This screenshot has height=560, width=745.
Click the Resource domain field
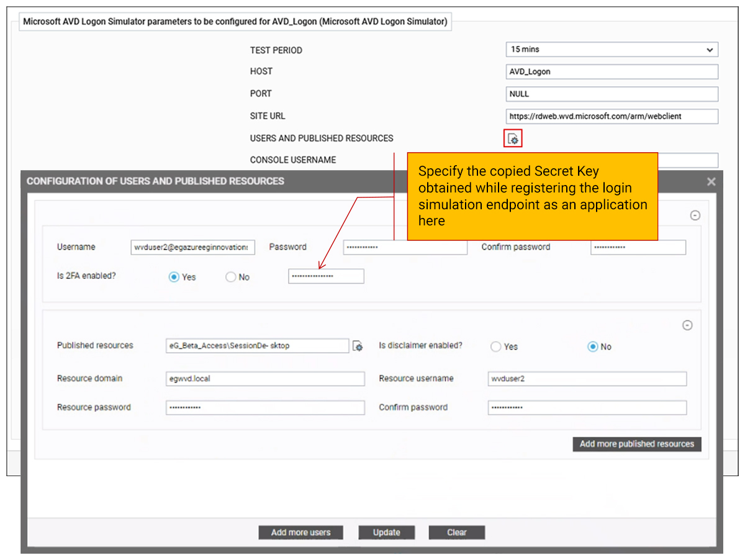(265, 379)
